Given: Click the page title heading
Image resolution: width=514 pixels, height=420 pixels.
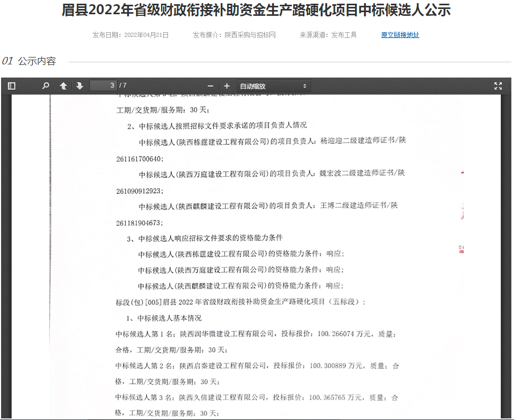Looking at the screenshot, I should pyautogui.click(x=256, y=11).
